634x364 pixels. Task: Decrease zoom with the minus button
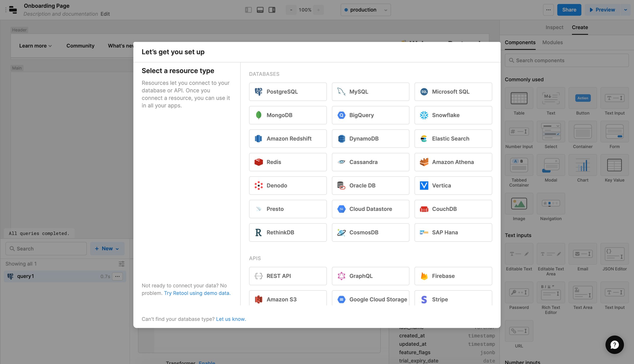291,10
